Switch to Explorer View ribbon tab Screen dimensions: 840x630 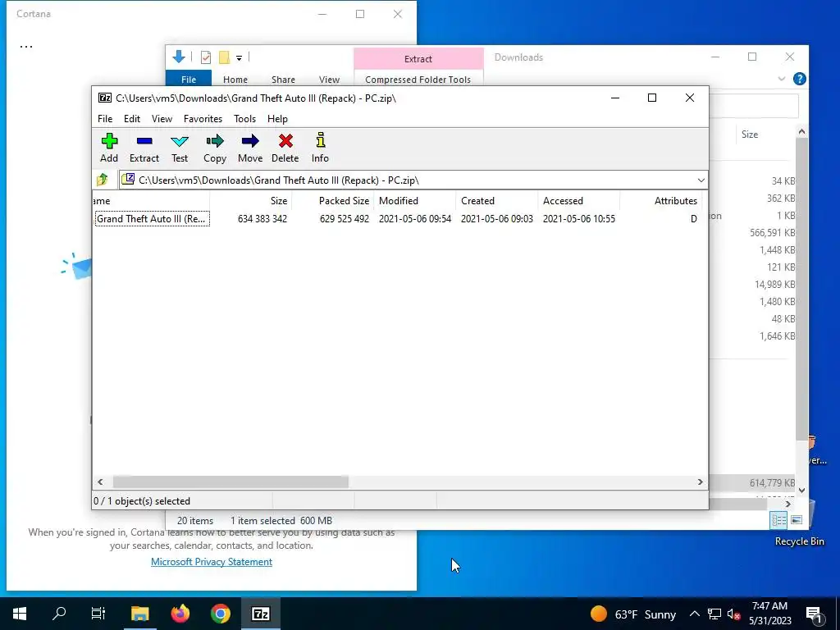click(329, 80)
